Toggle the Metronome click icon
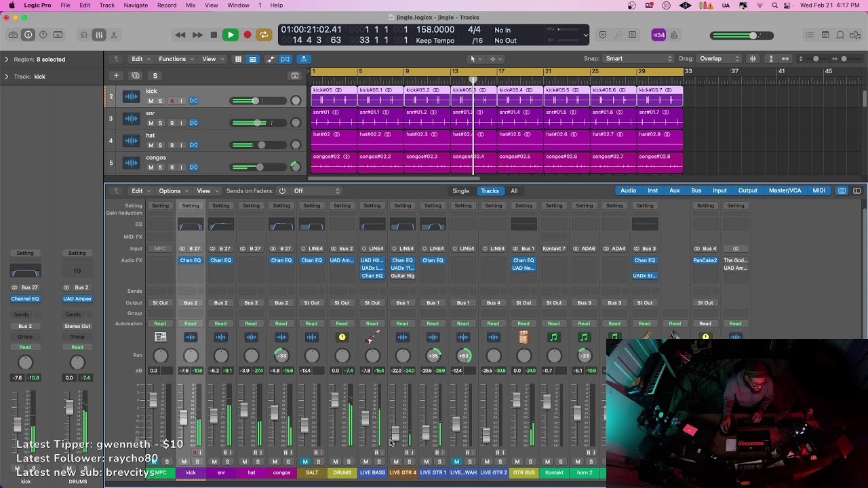Image resolution: width=868 pixels, height=488 pixels. tap(674, 35)
